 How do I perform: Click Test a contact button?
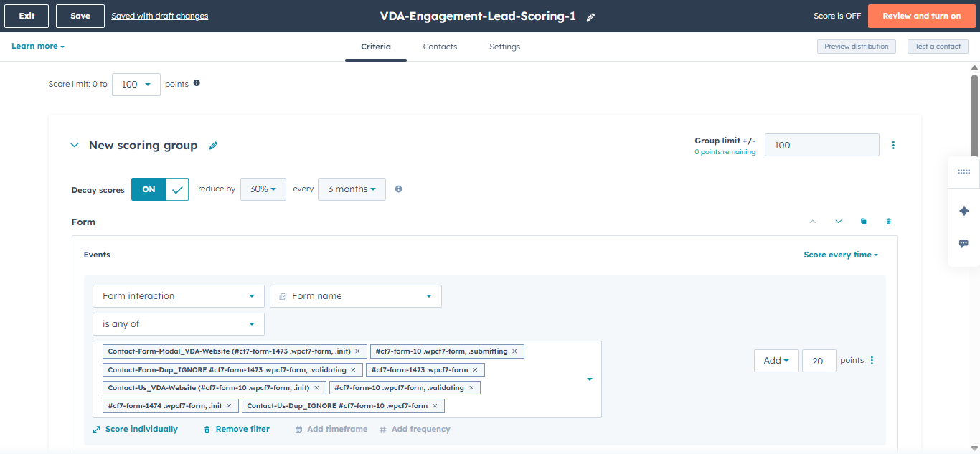938,47
